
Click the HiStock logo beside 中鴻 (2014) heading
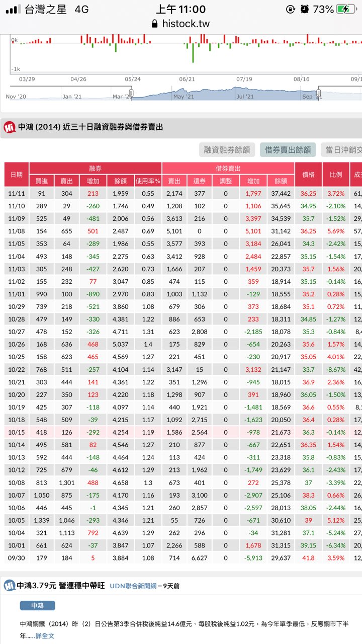[x=10, y=127]
